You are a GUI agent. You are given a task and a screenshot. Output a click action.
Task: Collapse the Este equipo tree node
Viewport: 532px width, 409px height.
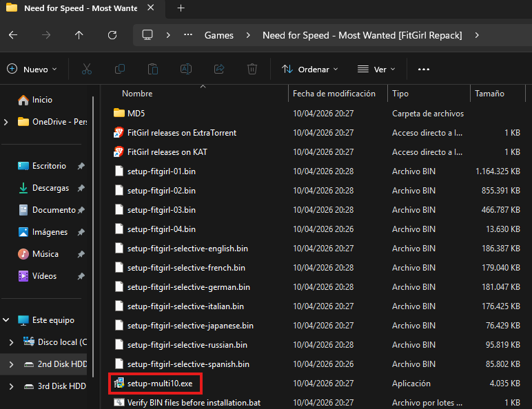(6, 319)
